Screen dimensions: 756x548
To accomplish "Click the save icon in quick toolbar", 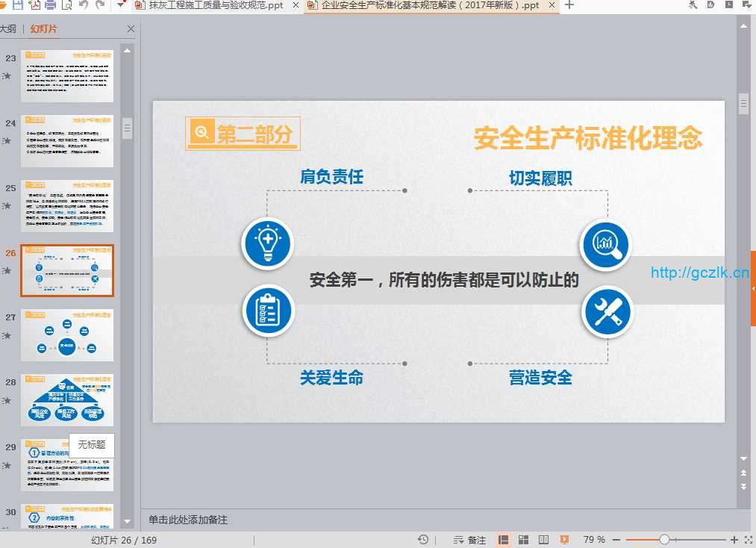I will point(17,5).
